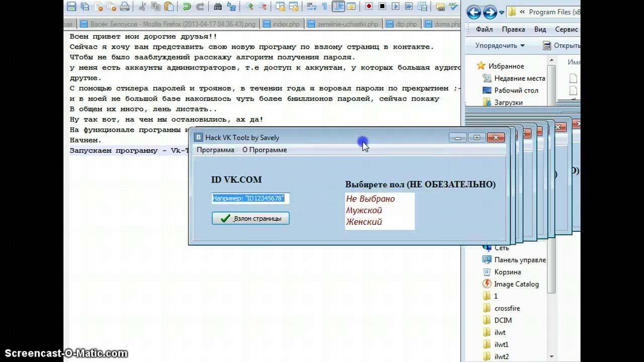
Task: Open Корзина in navigation pane
Action: coord(502,272)
